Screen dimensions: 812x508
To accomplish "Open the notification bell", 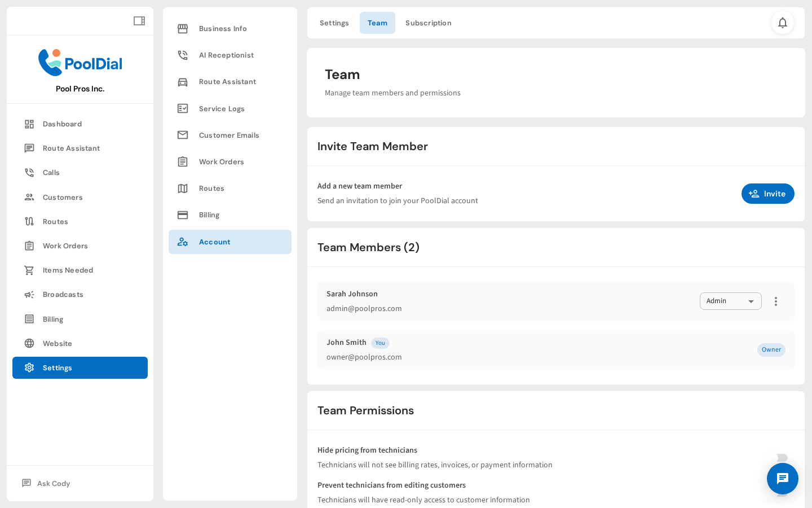I will (783, 23).
